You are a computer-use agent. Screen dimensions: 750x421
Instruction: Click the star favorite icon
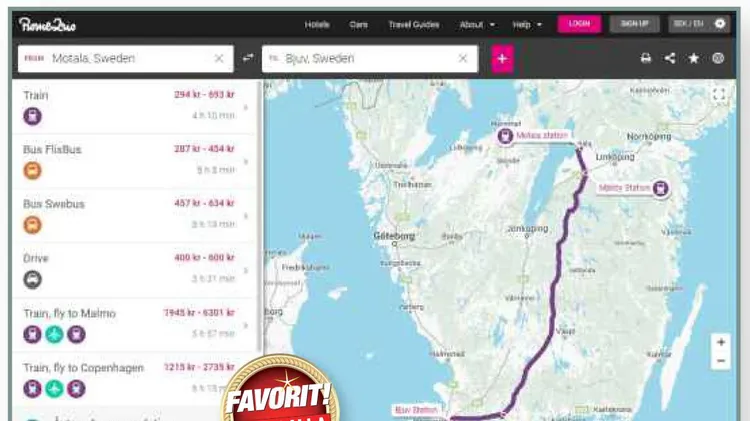[694, 58]
